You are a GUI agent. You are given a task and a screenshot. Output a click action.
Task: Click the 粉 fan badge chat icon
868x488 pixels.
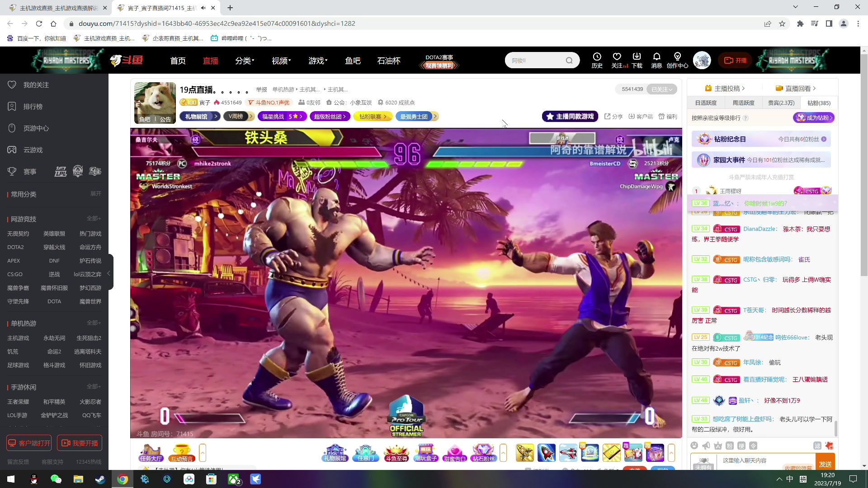pos(730,446)
